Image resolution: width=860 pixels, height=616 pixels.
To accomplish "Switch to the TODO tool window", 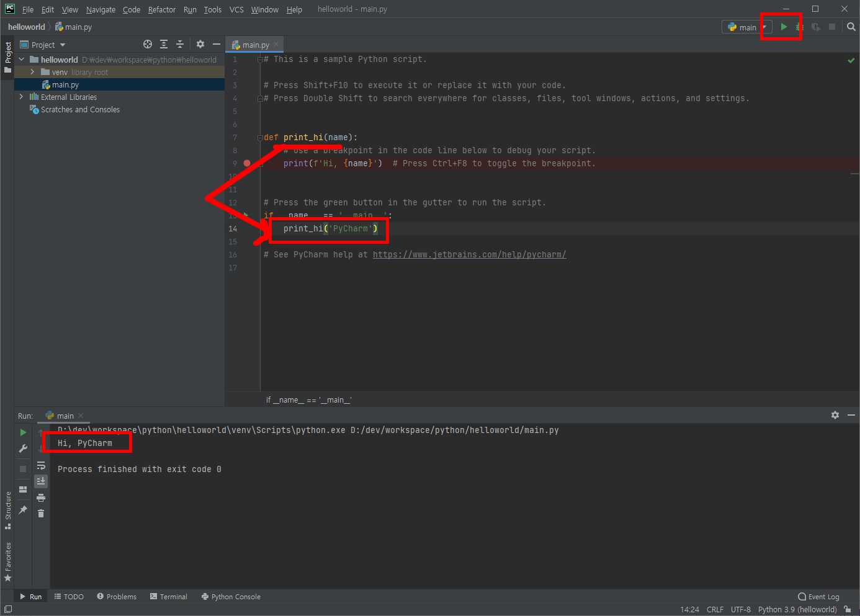I will (x=69, y=597).
